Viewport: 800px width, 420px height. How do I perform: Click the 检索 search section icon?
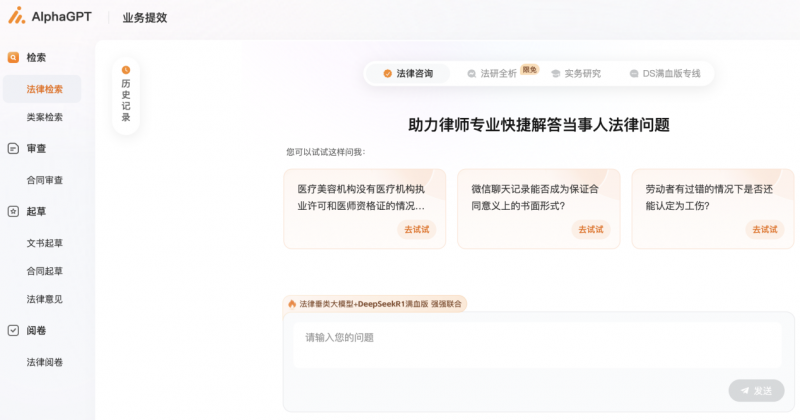(13, 58)
